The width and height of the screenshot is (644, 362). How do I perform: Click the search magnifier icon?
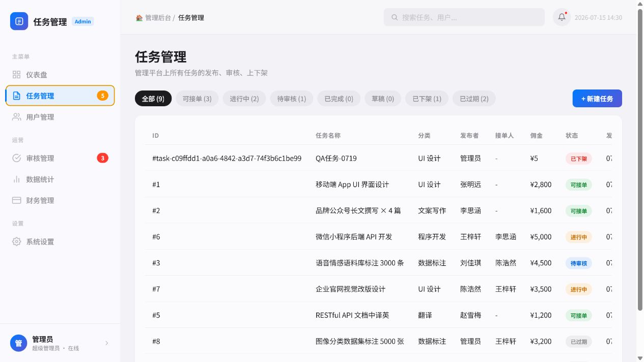pos(395,17)
